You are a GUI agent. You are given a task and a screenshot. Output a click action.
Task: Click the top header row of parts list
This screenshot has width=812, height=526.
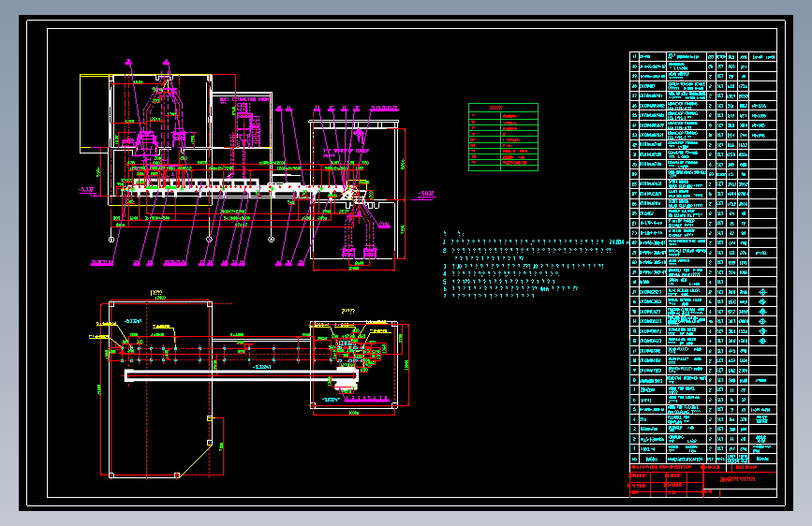coord(702,56)
